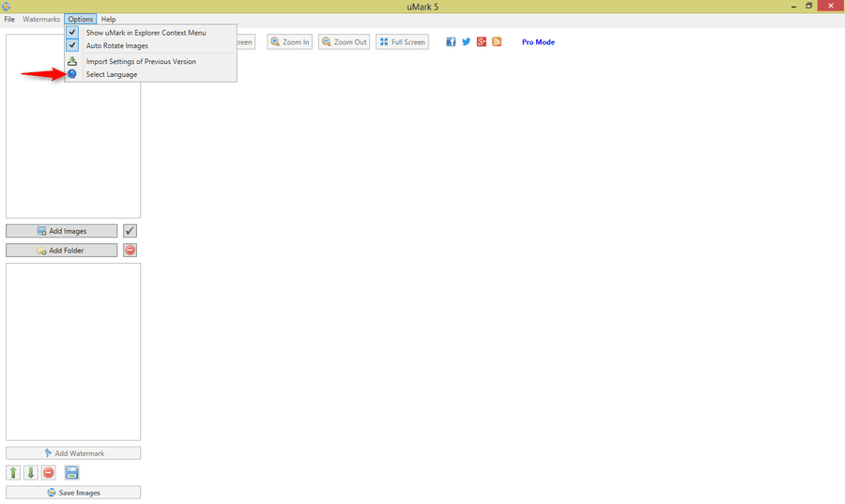Click the Zoom Out button
Screen dimensions: 845x504
point(344,42)
